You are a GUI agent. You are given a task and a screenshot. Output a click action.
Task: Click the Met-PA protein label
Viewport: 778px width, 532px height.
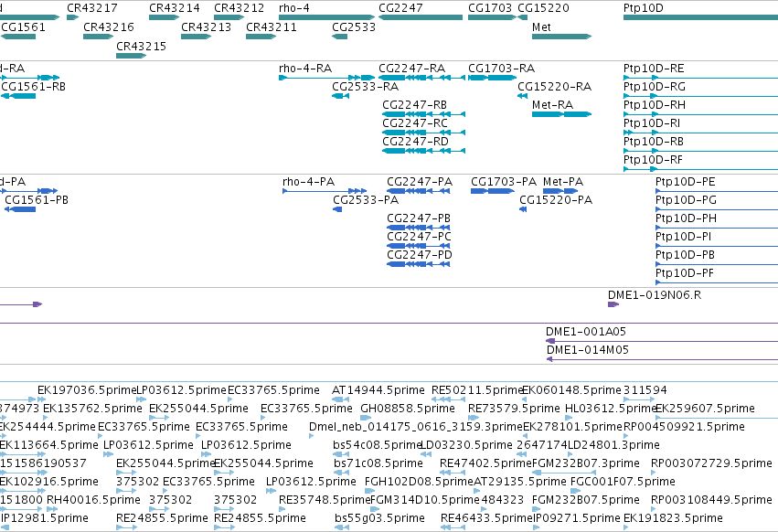coord(563,182)
